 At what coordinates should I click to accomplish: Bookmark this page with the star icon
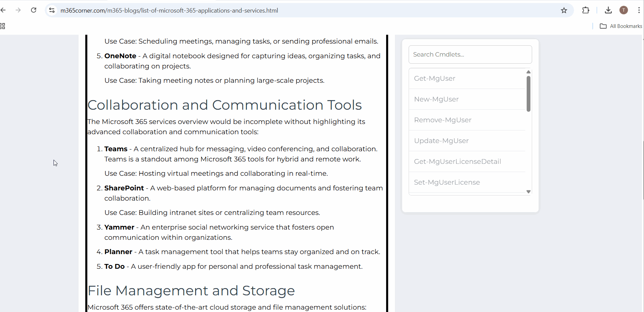pyautogui.click(x=564, y=10)
